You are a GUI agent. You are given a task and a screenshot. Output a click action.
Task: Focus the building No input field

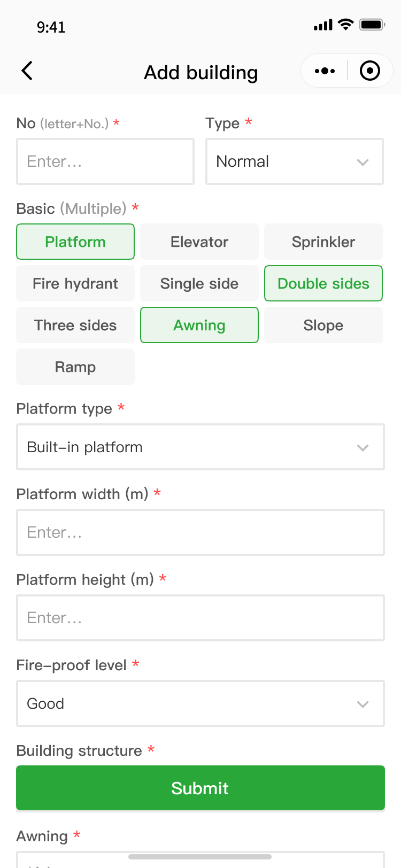pyautogui.click(x=105, y=161)
